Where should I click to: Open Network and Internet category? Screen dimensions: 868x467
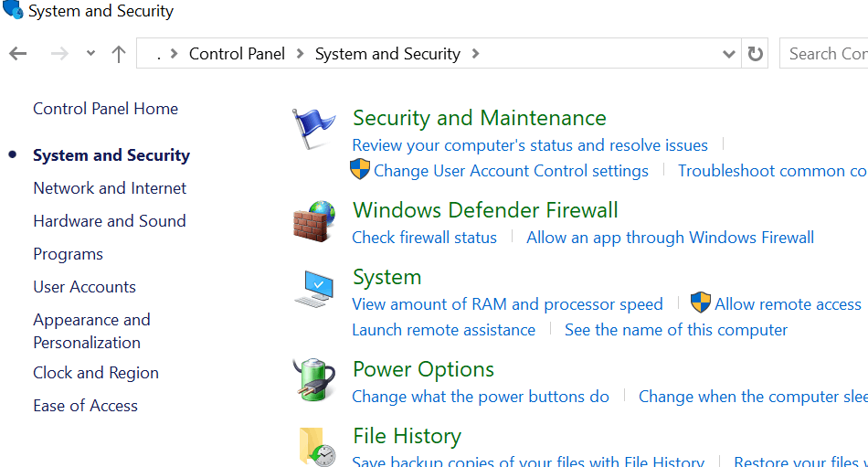pos(110,188)
